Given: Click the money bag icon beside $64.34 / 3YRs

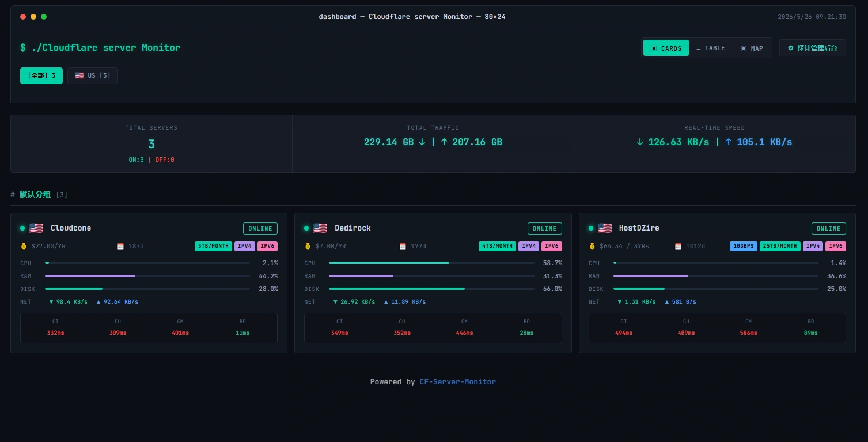Looking at the screenshot, I should 592,246.
